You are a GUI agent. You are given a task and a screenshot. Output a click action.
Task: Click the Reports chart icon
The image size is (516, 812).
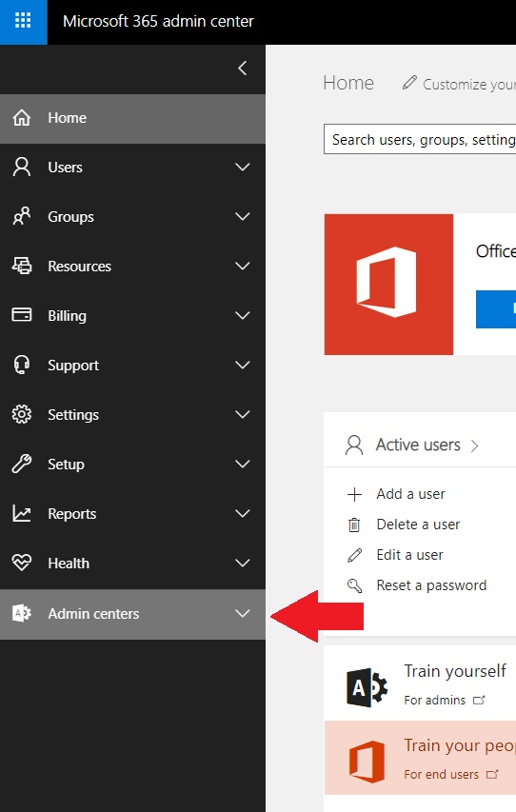click(21, 513)
